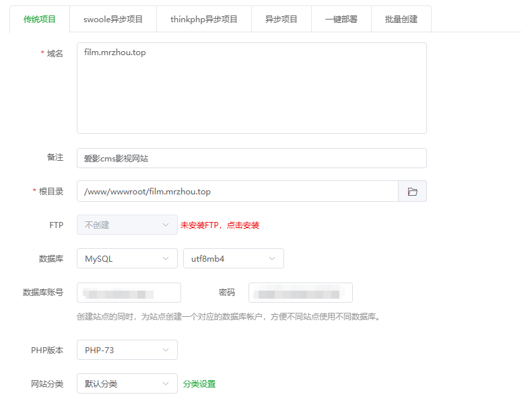Focus the 备注 remark input field
The width and height of the screenshot is (532, 407).
pyautogui.click(x=251, y=158)
